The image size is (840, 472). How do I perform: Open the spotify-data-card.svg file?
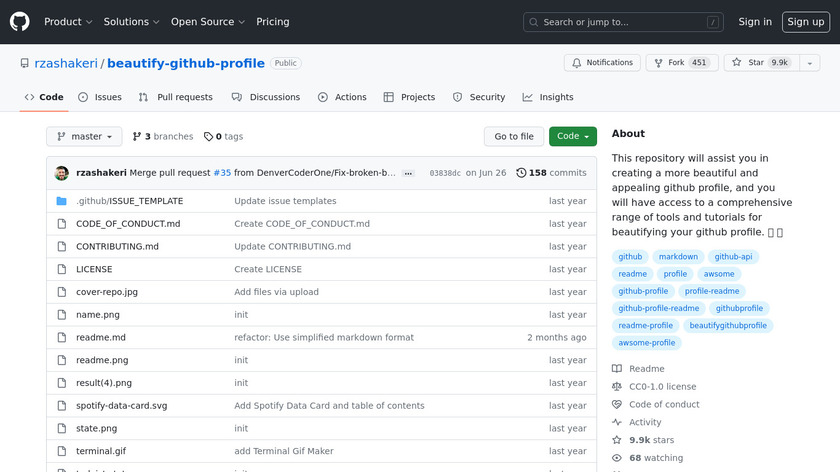point(122,406)
